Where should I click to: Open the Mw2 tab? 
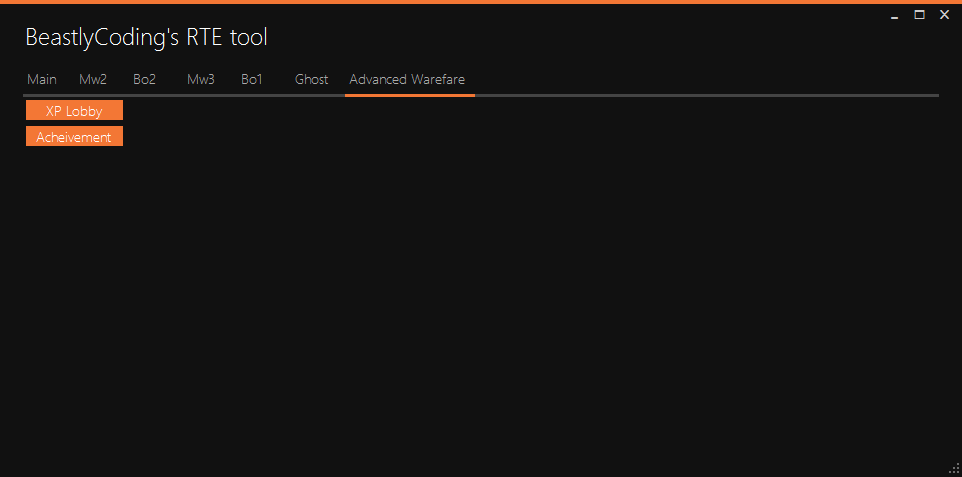pyautogui.click(x=93, y=80)
